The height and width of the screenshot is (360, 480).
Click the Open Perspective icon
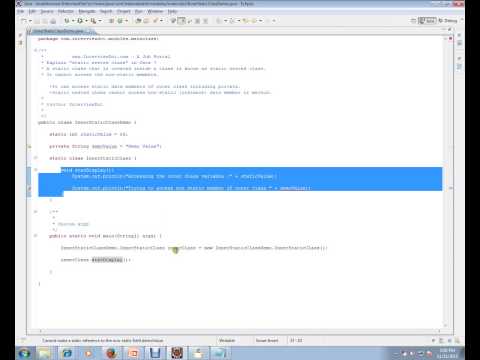[x=413, y=21]
